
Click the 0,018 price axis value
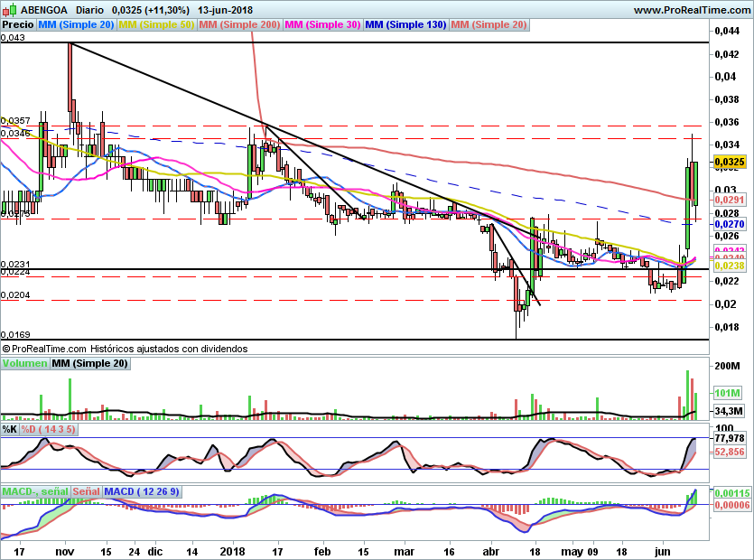[x=727, y=327]
